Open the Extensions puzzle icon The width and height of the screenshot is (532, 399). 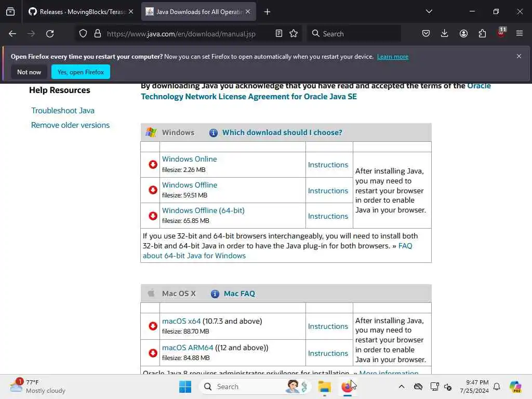(482, 34)
